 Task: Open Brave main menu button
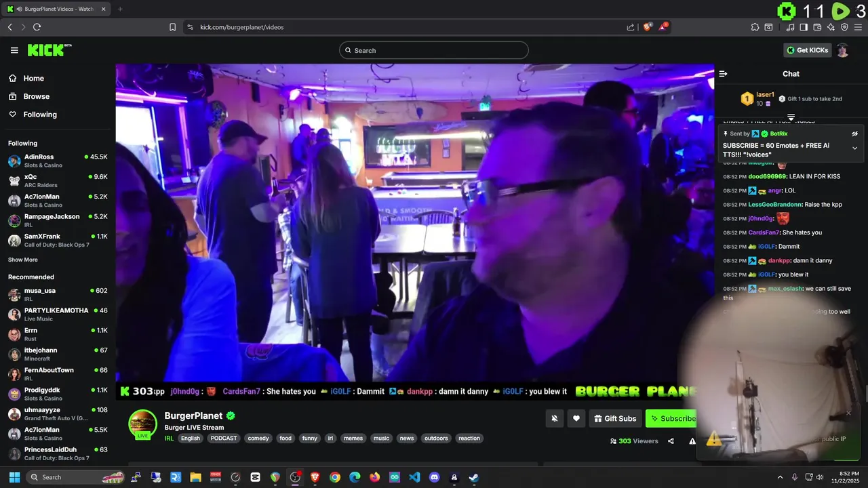tap(859, 27)
